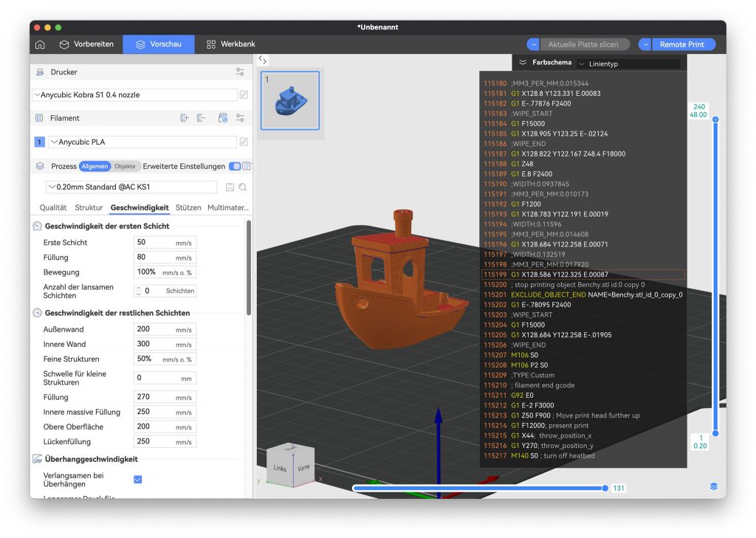Viewport: 756px width, 538px height.
Task: Click the home icon in top bar
Action: (40, 44)
